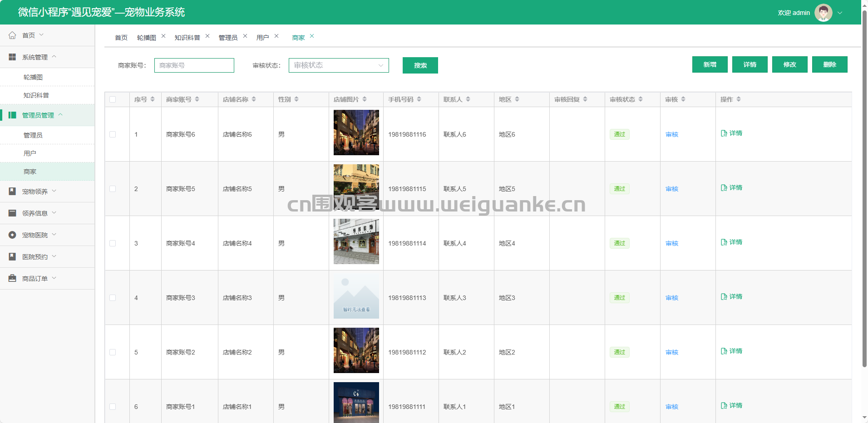This screenshot has height=423, width=868.
Task: Click the 商品订单 briefcase icon
Action: click(12, 279)
